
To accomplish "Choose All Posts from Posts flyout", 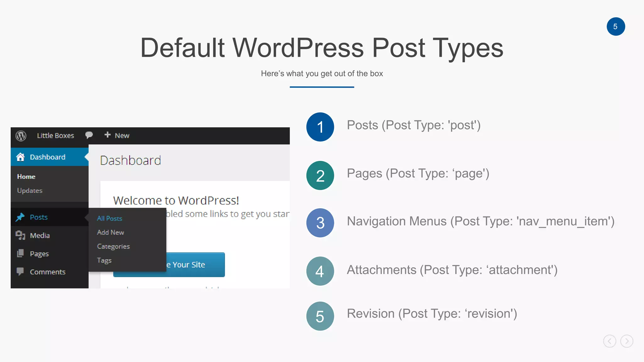I will [x=109, y=218].
